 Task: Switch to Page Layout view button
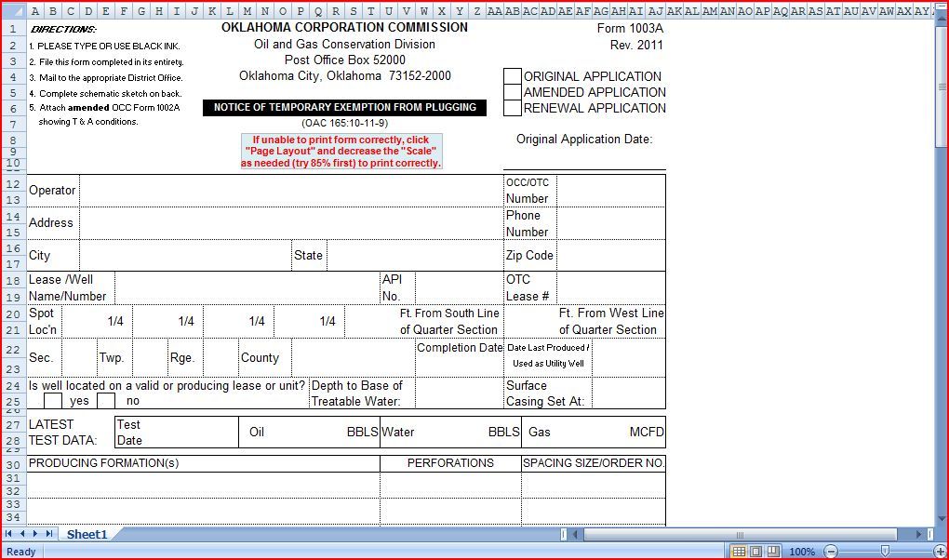click(x=755, y=552)
